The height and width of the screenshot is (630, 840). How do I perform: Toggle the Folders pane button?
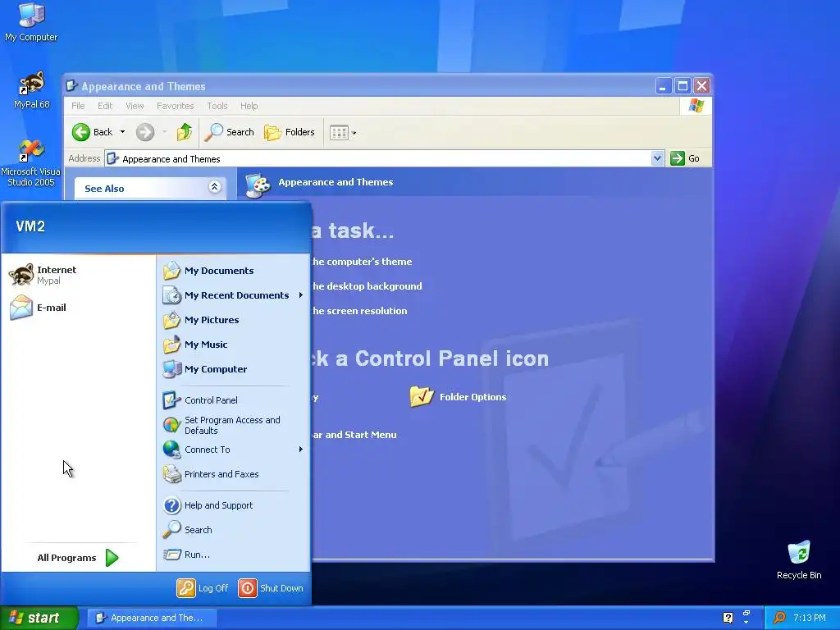click(290, 132)
